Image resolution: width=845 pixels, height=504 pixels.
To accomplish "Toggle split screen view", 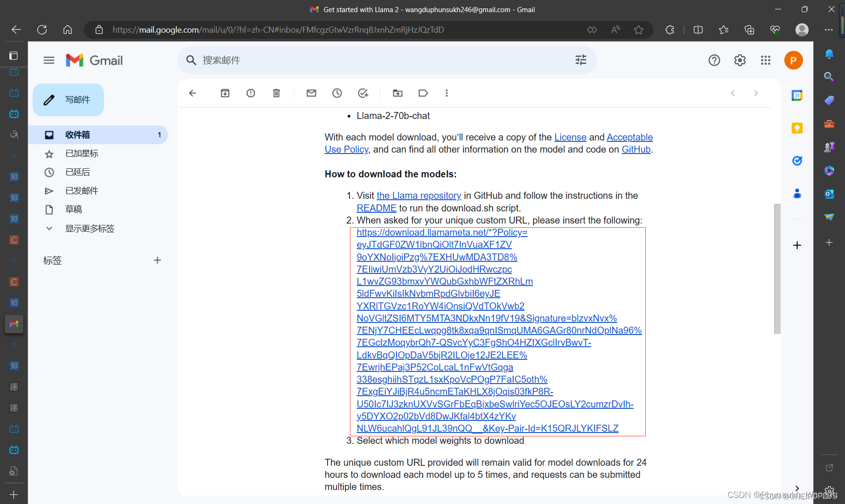I will [x=698, y=30].
